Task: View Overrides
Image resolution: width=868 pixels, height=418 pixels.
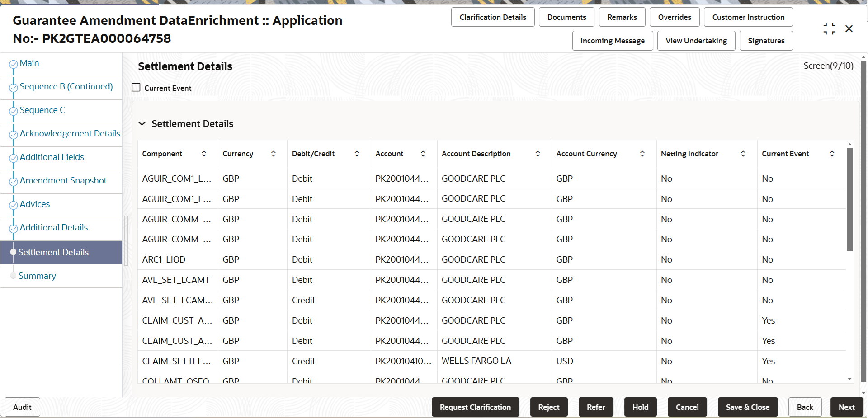Action: click(x=675, y=17)
